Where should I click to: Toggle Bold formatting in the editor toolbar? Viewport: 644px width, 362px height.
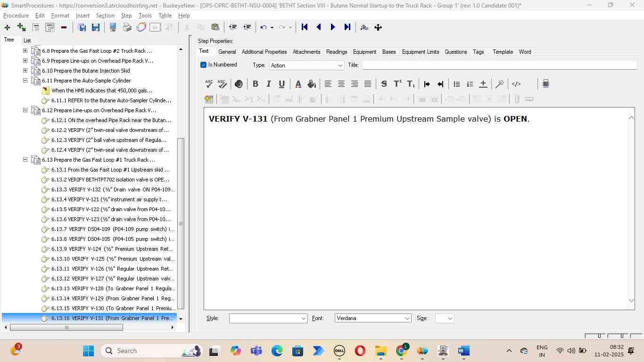pyautogui.click(x=255, y=84)
